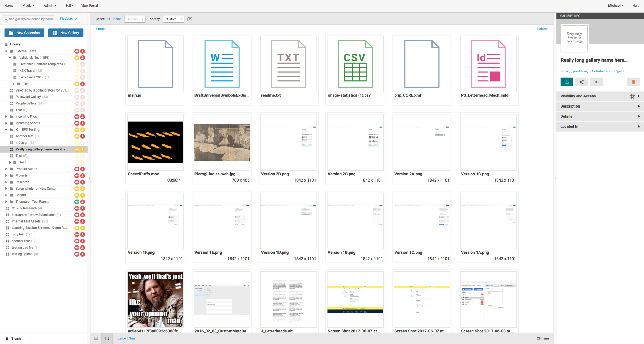
Task: Open the gallery URL link
Action: [594, 71]
